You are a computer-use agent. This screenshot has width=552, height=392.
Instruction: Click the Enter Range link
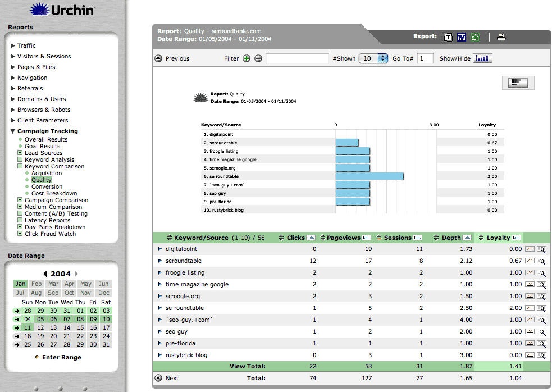62,357
